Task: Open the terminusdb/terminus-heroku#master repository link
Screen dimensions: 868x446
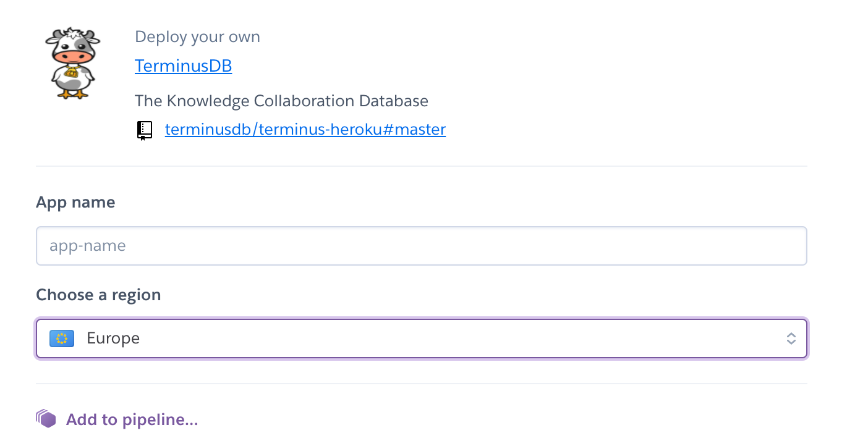Action: 305,129
